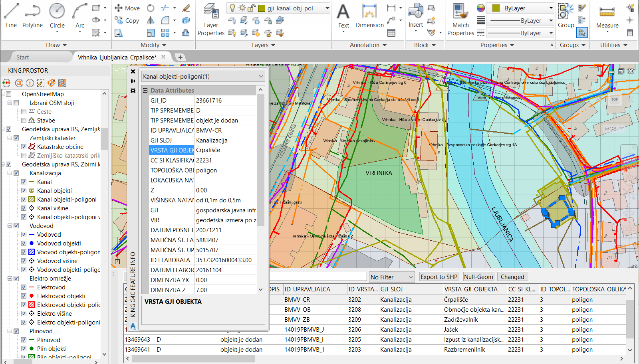This screenshot has width=639, height=364.
Task: Toggle OpenStreetMap group checkbox
Action: pos(9,94)
